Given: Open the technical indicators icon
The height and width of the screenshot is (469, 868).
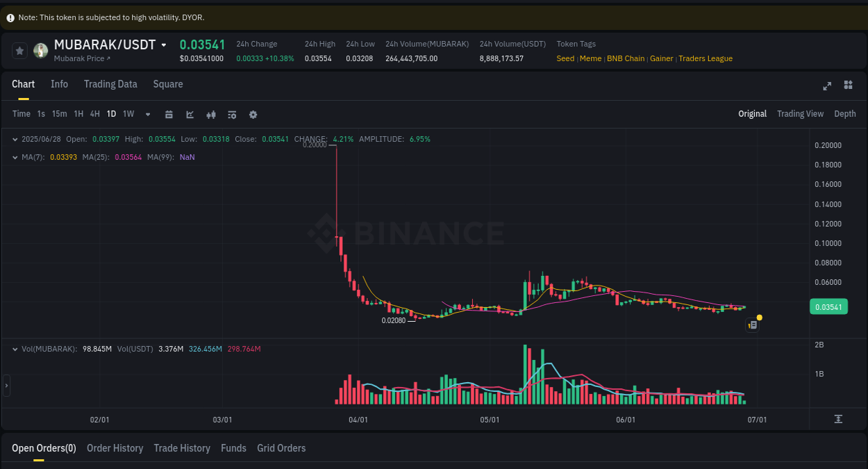Looking at the screenshot, I should pos(232,114).
